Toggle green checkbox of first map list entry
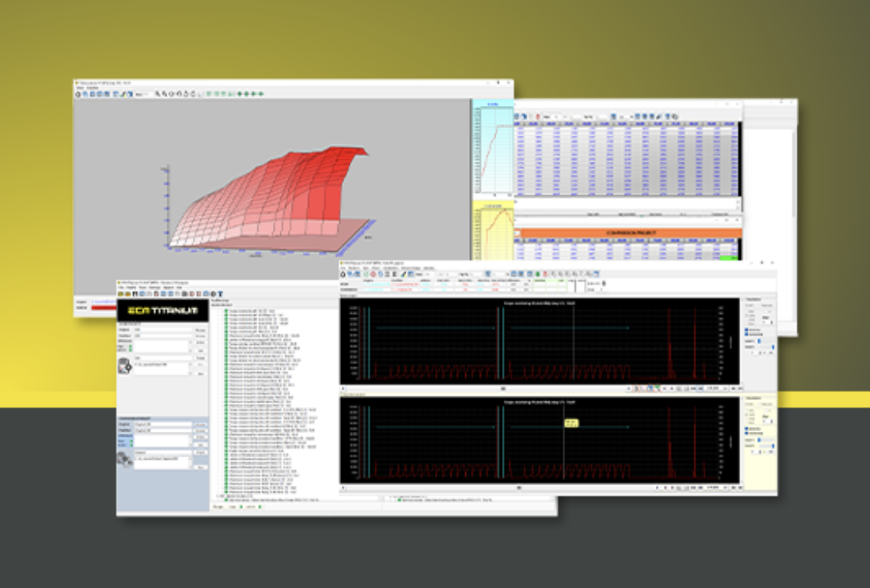This screenshot has height=588, width=870. (x=226, y=312)
